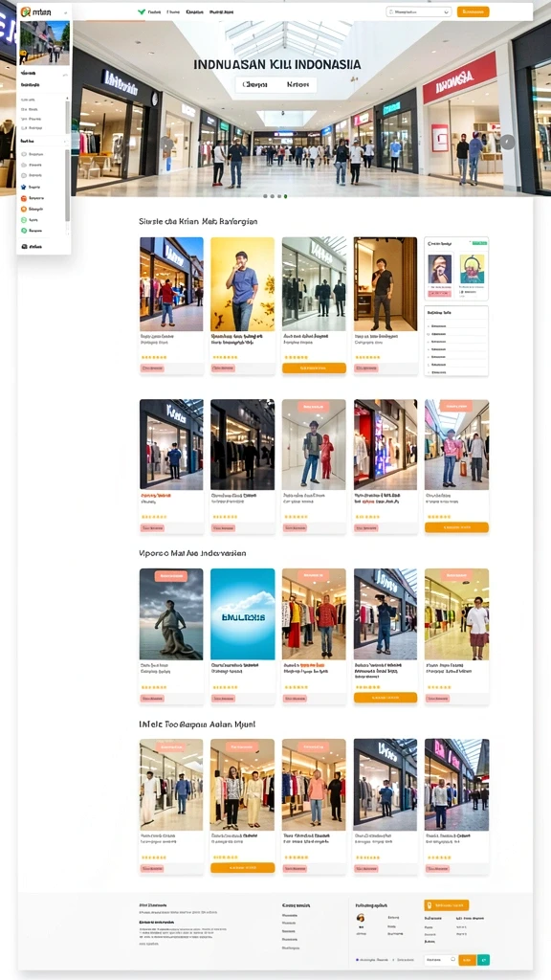This screenshot has width=551, height=980.
Task: Click the round orange avatar icon in the footer
Action: 361,918
